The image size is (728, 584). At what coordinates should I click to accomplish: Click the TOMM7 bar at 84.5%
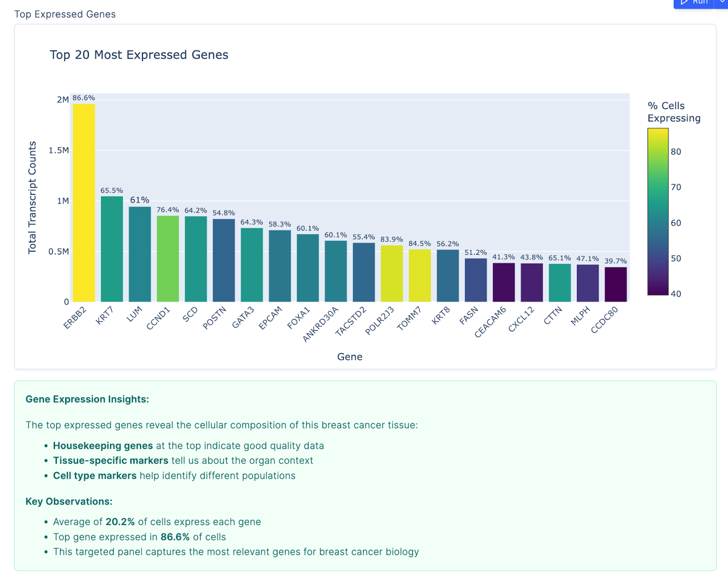(x=420, y=276)
